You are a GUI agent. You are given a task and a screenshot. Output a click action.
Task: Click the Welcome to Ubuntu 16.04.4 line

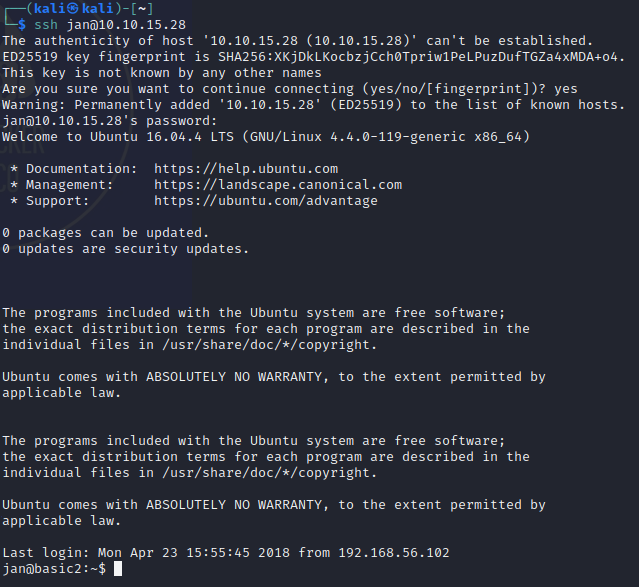coord(266,136)
